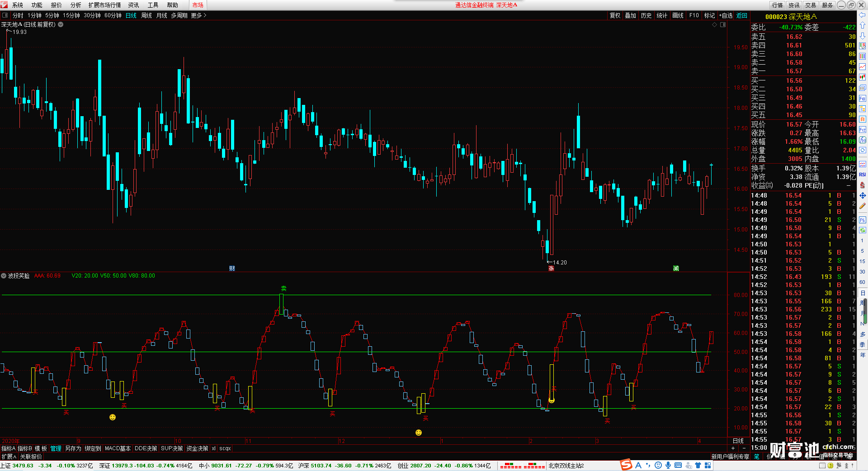The image size is (868, 471).
Task: Switch to the 分时 timeframe tab
Action: (18, 15)
